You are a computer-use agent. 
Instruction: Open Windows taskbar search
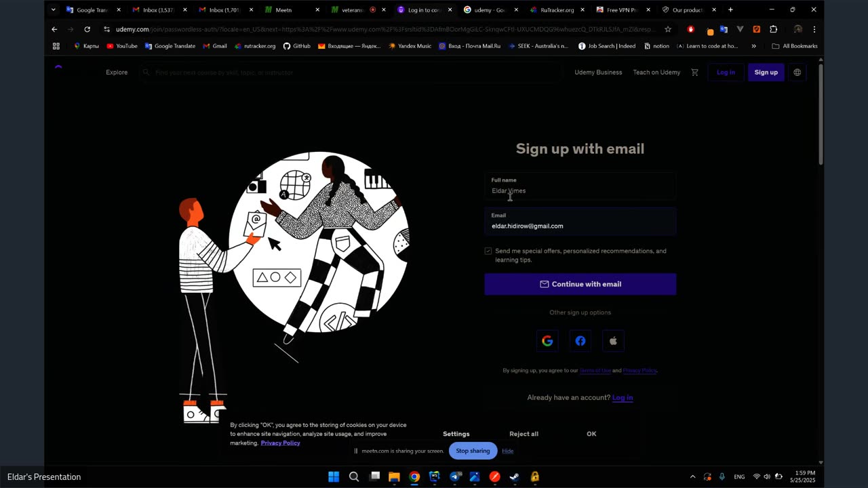(x=354, y=476)
